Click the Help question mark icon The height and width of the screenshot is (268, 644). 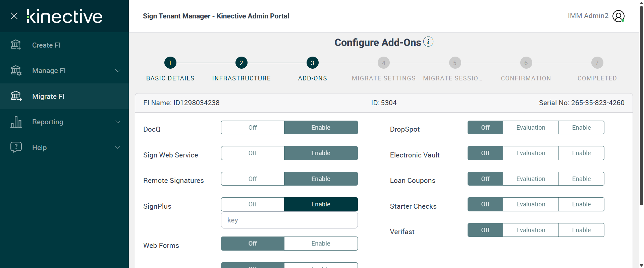point(16,147)
